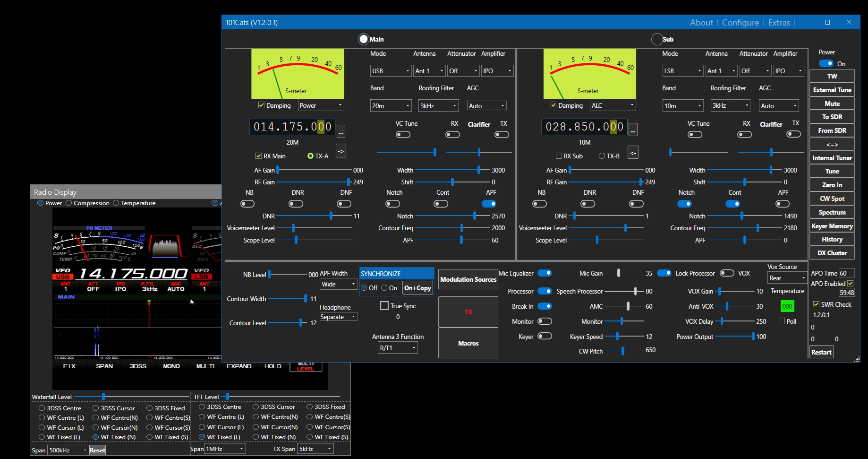The image size is (868, 459).
Task: Open Main Mode USB dropdown
Action: pyautogui.click(x=391, y=71)
